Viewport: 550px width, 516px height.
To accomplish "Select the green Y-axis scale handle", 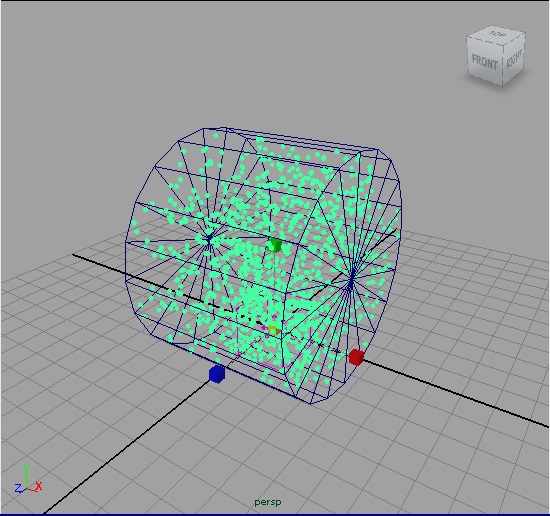I will pyautogui.click(x=274, y=245).
